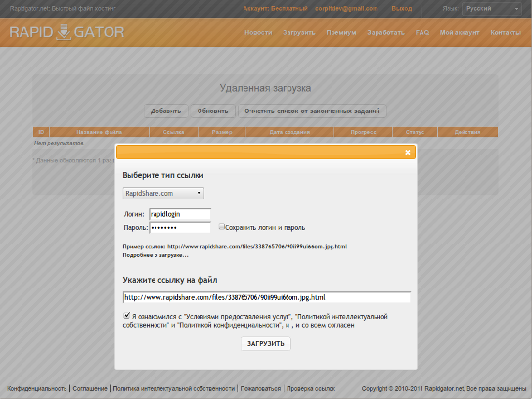The height and width of the screenshot is (399, 532).
Task: Uncheck the terms of service agreement checkbox
Action: pyautogui.click(x=127, y=316)
